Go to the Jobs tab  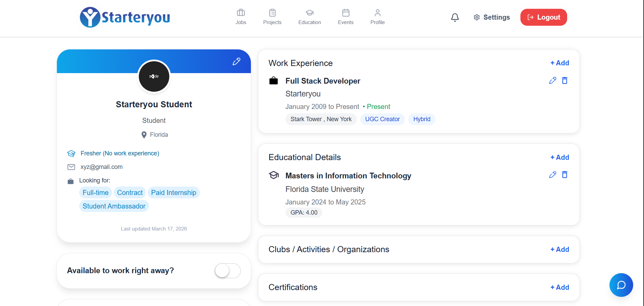[x=241, y=17]
